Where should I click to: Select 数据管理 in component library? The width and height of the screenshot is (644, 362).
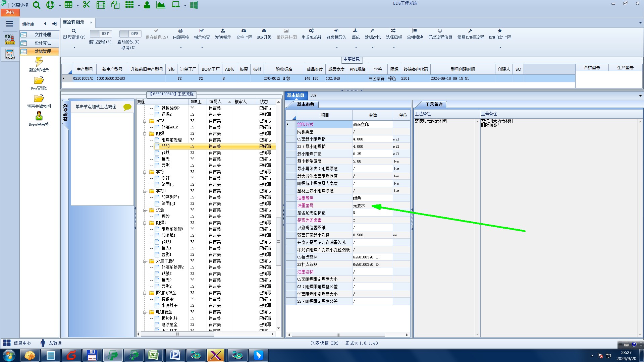[x=43, y=52]
